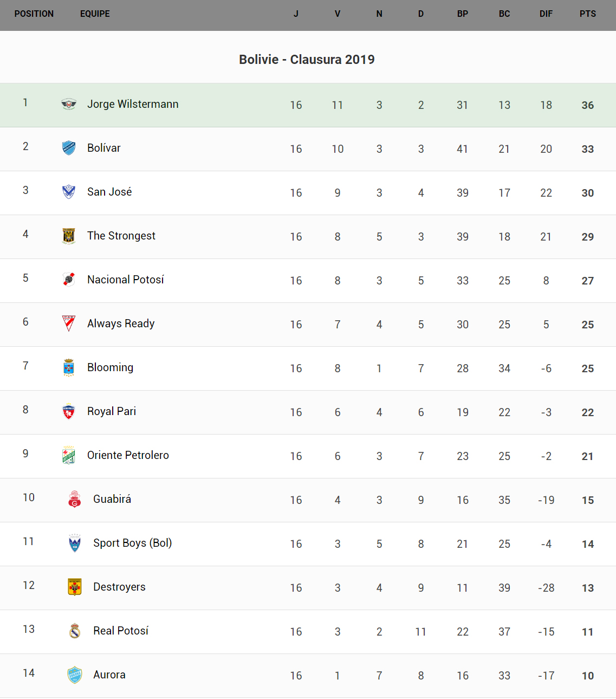Click the Real Potosí crest icon
The height and width of the screenshot is (699, 616).
[75, 631]
